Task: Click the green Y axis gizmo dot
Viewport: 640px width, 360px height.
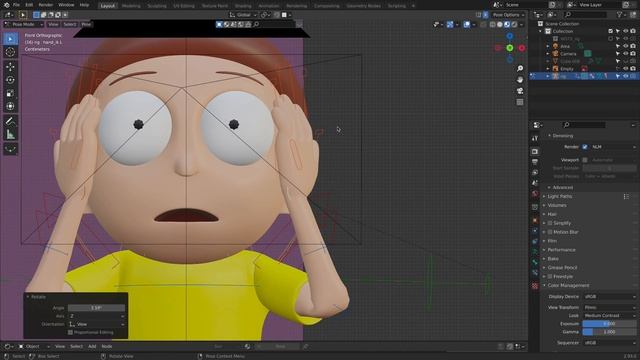Action: tap(510, 48)
